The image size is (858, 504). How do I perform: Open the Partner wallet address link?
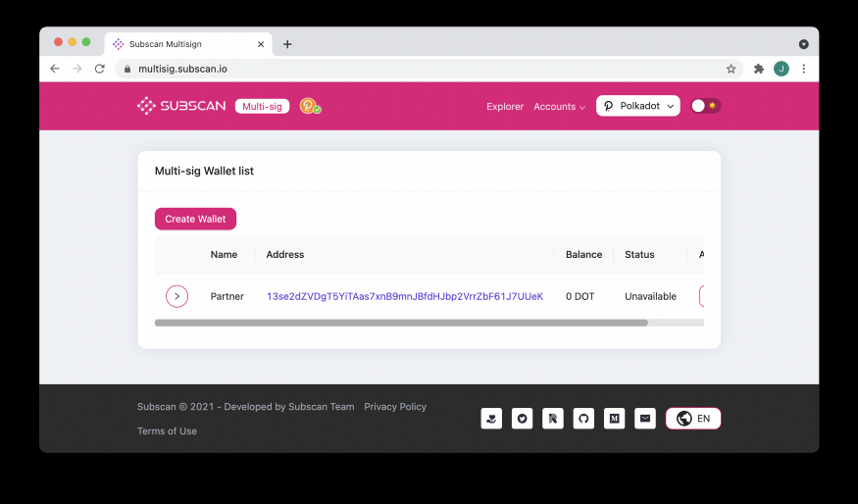(405, 296)
